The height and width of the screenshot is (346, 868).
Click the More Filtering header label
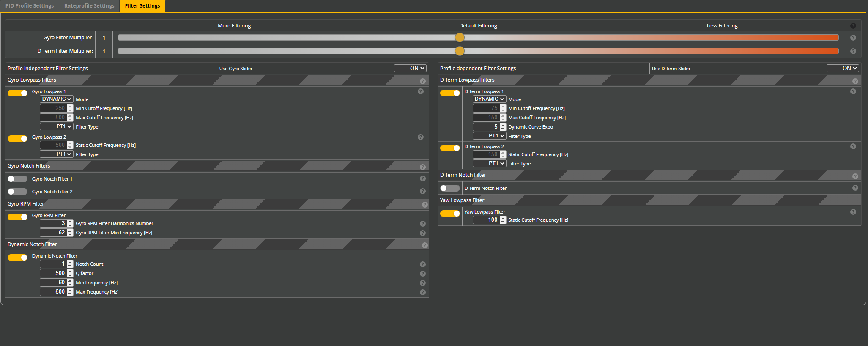[x=234, y=26]
